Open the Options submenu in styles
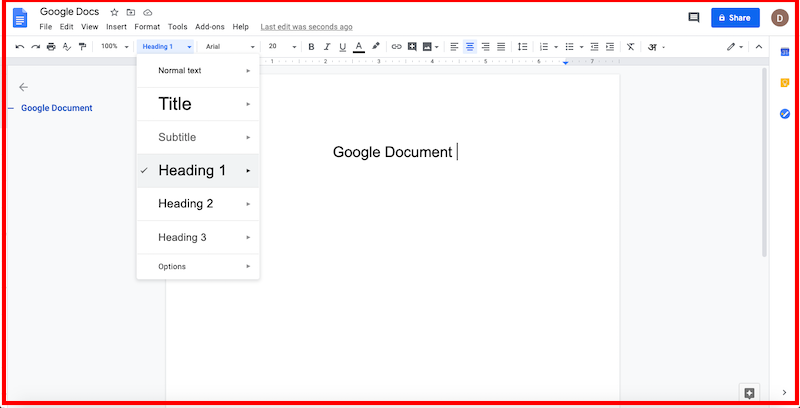This screenshot has width=800, height=408. pyautogui.click(x=198, y=266)
